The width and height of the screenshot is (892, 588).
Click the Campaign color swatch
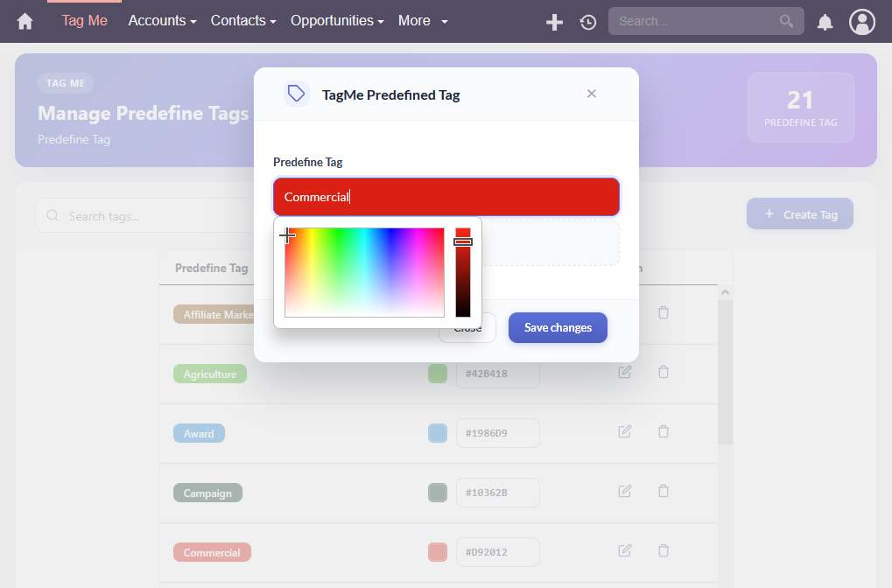click(x=438, y=493)
